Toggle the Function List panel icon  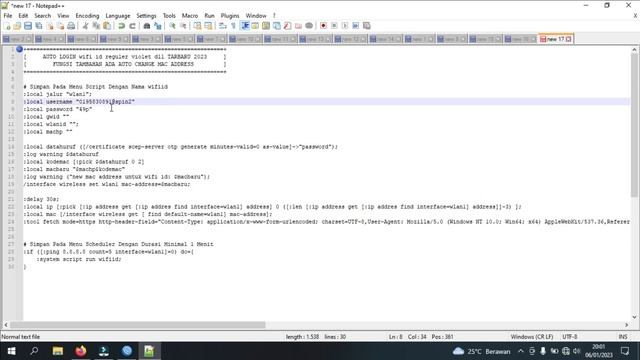(287, 26)
